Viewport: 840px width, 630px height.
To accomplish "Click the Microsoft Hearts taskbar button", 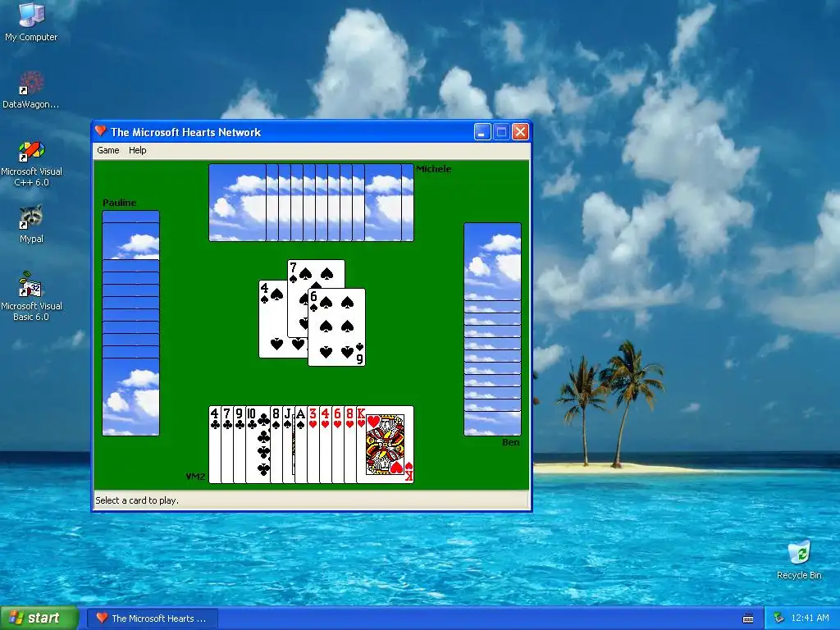I will (x=153, y=619).
